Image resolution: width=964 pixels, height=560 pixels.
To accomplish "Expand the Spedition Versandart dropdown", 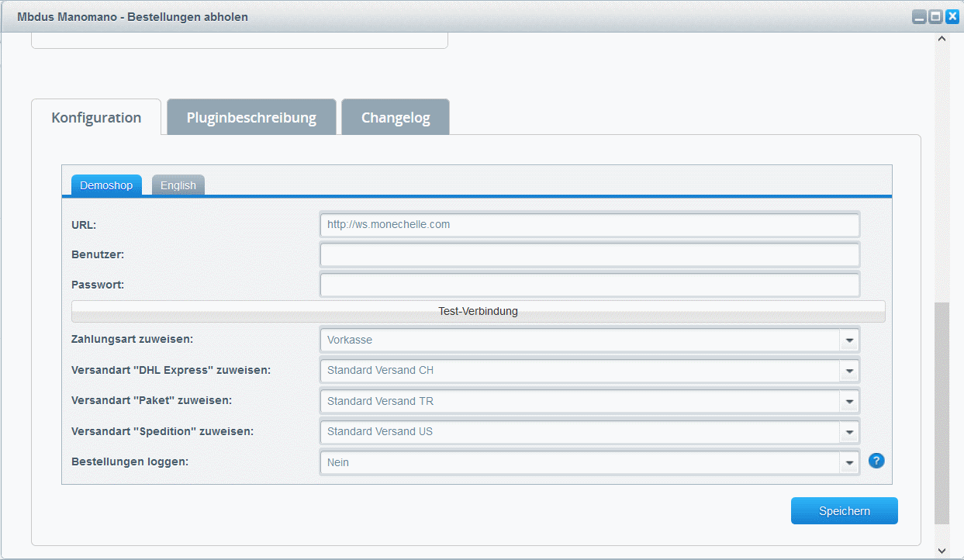I will pos(849,432).
